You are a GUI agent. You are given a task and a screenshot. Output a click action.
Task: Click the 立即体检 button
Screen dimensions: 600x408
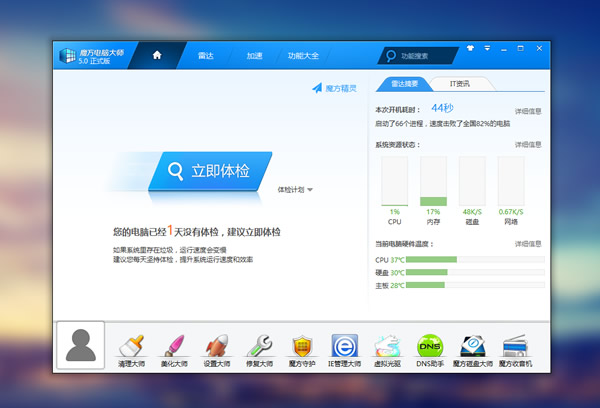click(x=210, y=171)
